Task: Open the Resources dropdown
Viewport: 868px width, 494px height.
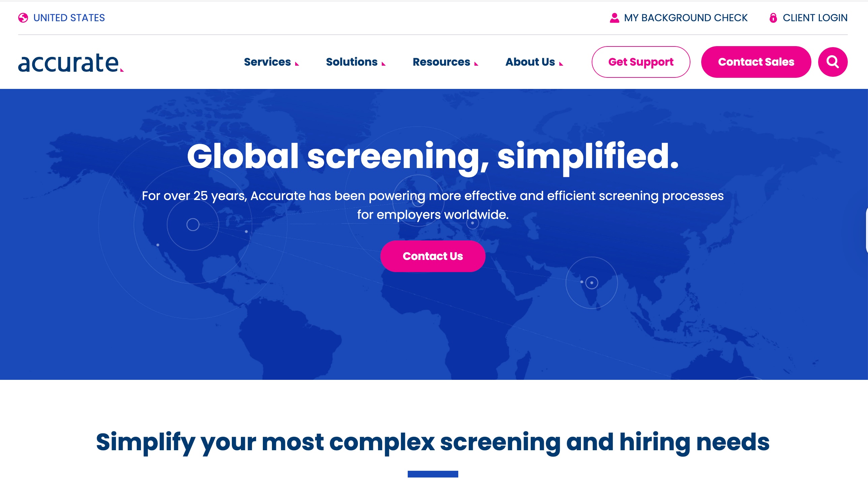Action: coord(441,62)
